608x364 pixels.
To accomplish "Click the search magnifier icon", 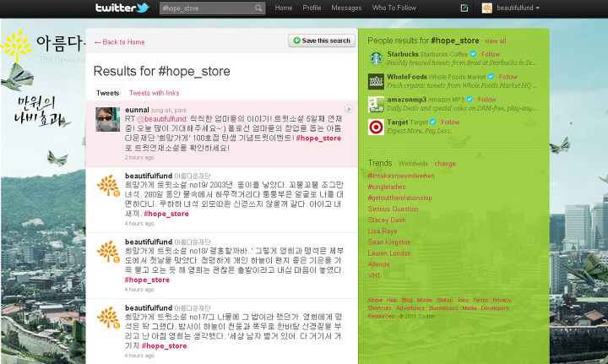I will coord(258,8).
